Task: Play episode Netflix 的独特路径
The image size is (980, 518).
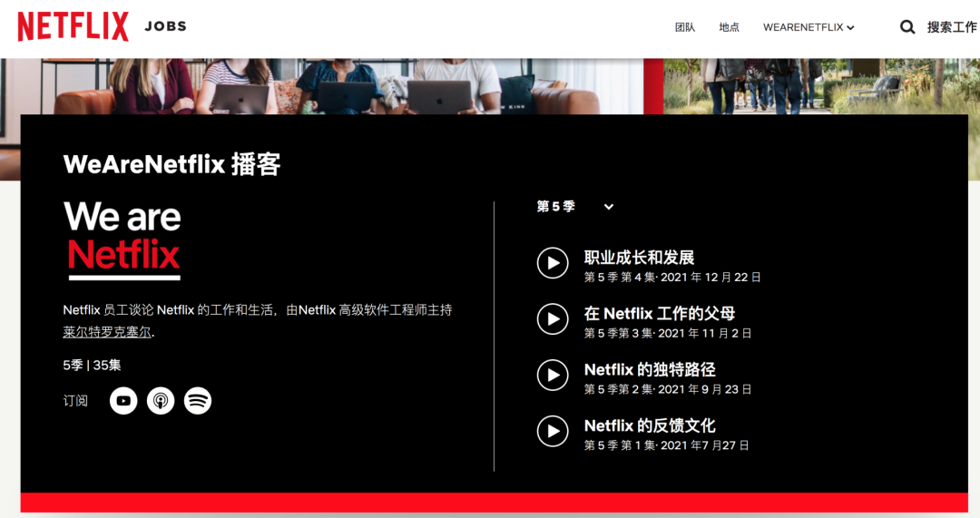Action: (553, 375)
